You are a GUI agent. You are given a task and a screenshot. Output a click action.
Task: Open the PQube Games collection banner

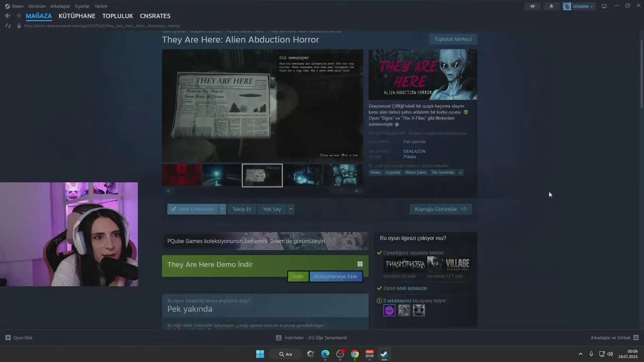click(x=265, y=241)
